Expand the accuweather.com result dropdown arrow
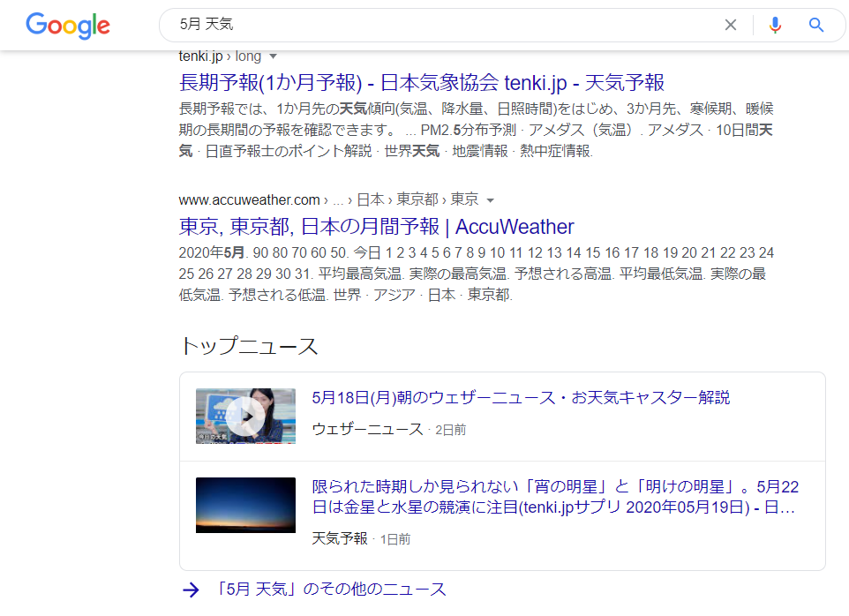Screen dimensions: 849x616 491,200
